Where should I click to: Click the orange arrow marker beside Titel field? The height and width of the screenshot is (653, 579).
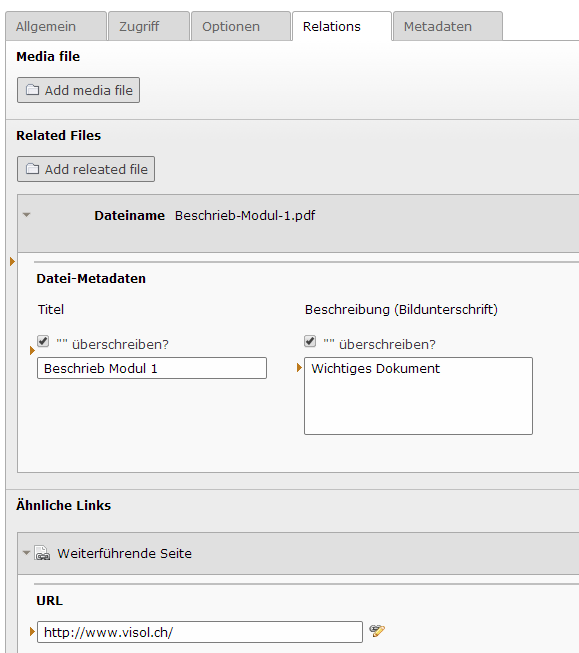tap(32, 351)
